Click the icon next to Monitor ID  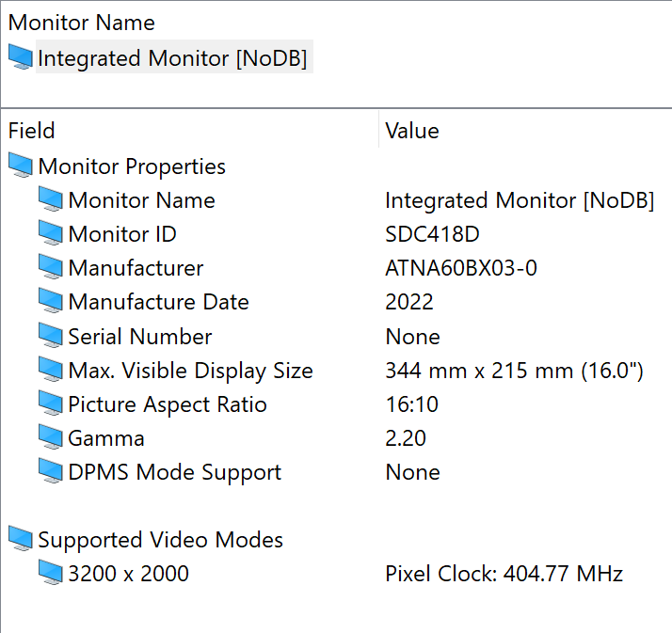point(50,234)
